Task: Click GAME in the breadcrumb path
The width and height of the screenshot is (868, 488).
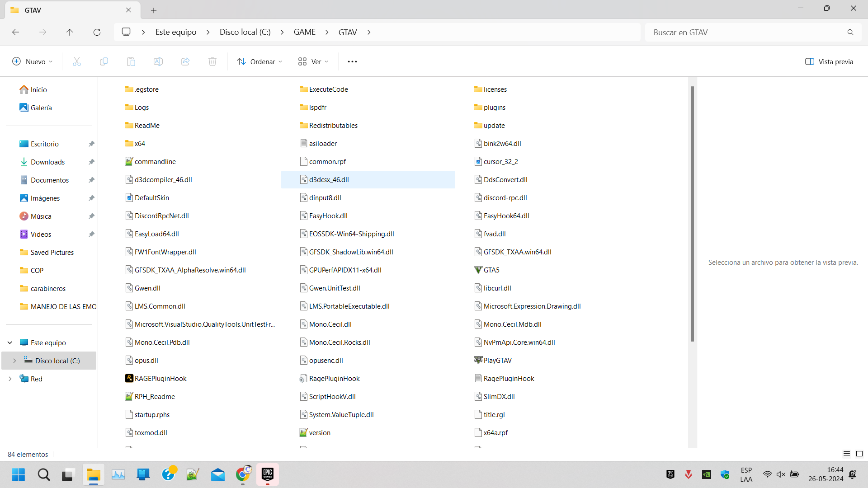Action: pos(304,32)
